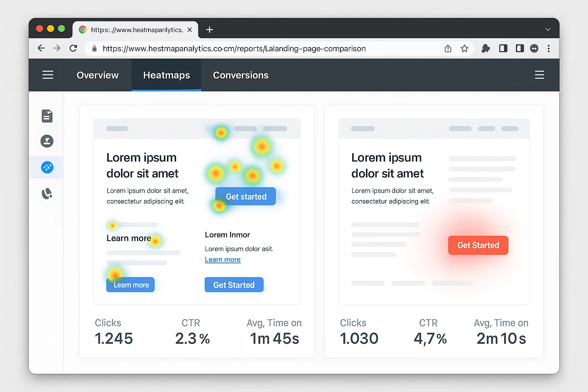Bookmark the page with the star icon
Viewport: 588px width, 392px height.
coord(464,48)
